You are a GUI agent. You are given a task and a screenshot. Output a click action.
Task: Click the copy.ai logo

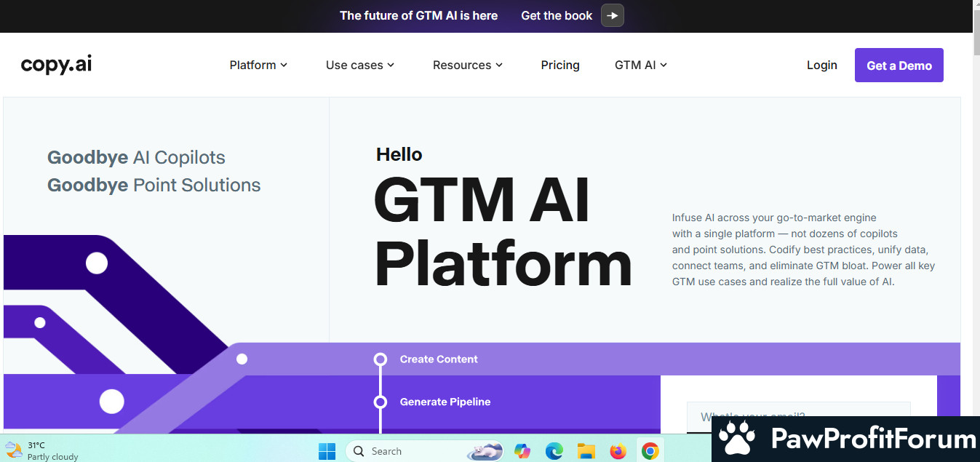(x=56, y=65)
